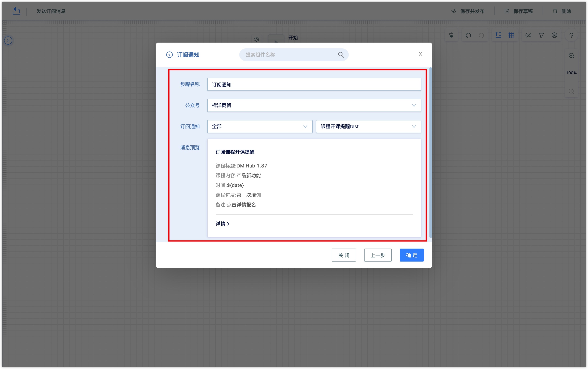
Task: Zoom out the canvas
Action: [571, 56]
